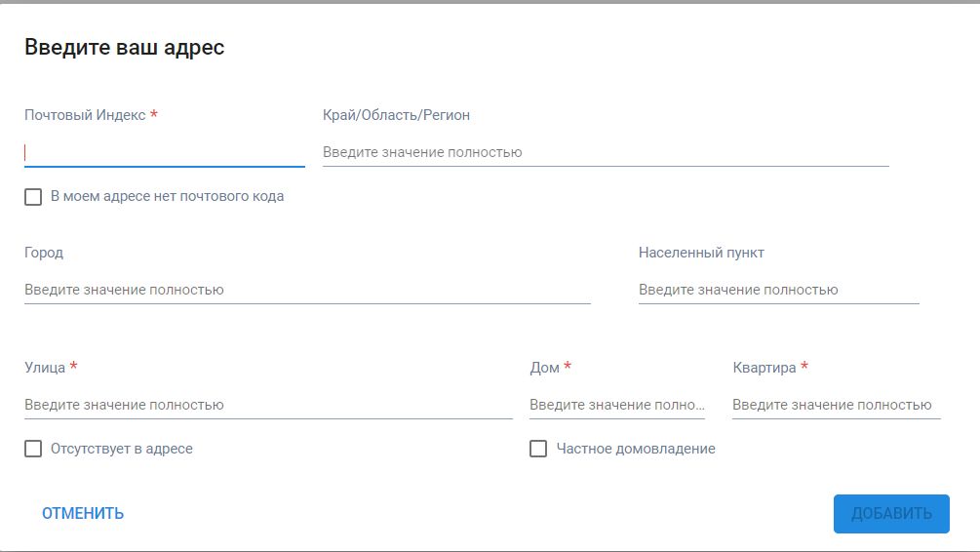Screen dimensions: 980x552
Task: Click the ОТМЕНИТЬ button
Action: point(83,514)
